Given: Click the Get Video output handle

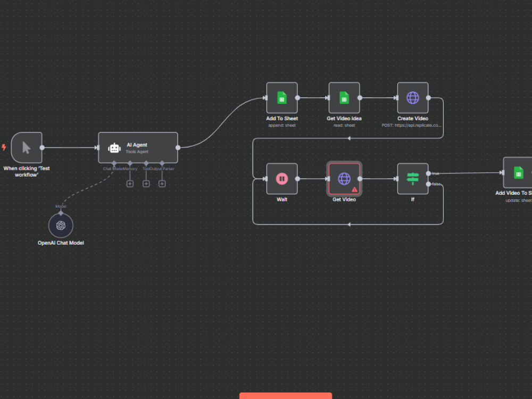Looking at the screenshot, I should coord(360,179).
